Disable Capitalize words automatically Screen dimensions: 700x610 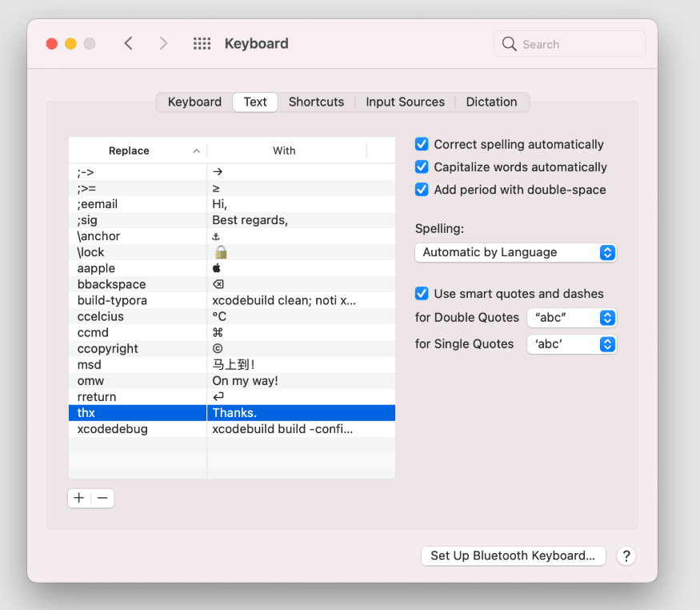coord(422,167)
